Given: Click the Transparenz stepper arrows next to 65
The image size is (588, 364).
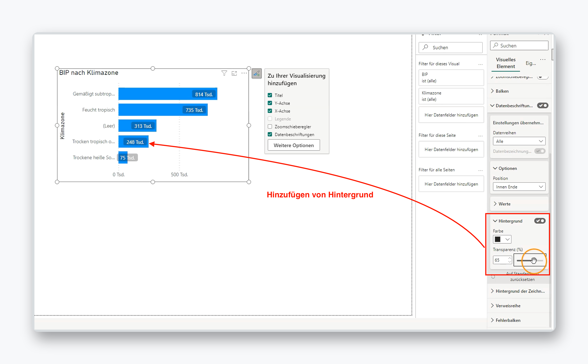Looking at the screenshot, I should [510, 260].
